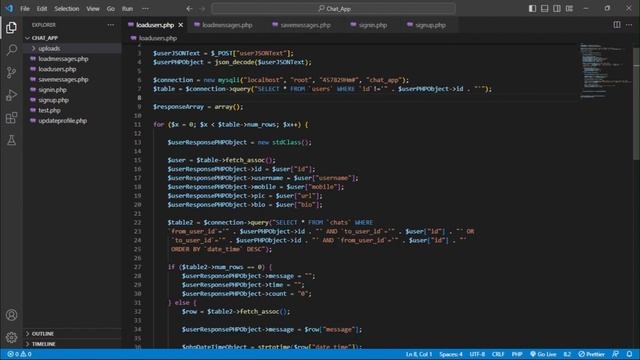Viewport: 640px width, 360px height.
Task: Open the Selection menu
Action: pos(67,9)
